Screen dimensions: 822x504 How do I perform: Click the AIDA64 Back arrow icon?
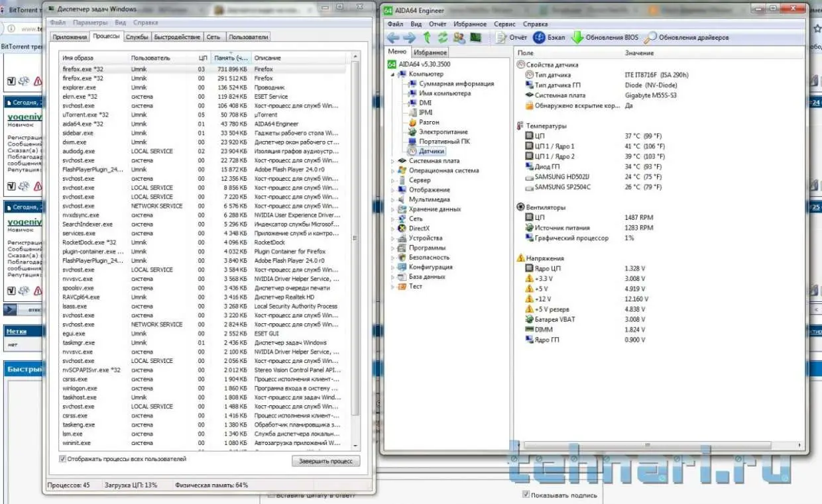[394, 38]
